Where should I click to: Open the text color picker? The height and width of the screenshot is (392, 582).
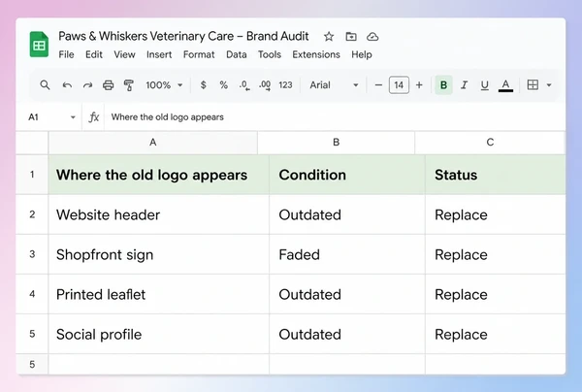click(505, 85)
